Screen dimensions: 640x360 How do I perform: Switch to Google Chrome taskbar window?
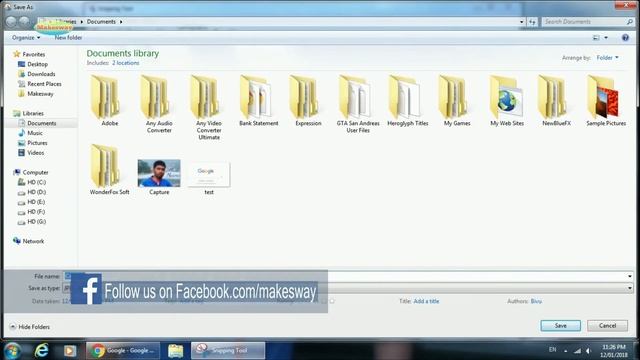click(x=123, y=351)
